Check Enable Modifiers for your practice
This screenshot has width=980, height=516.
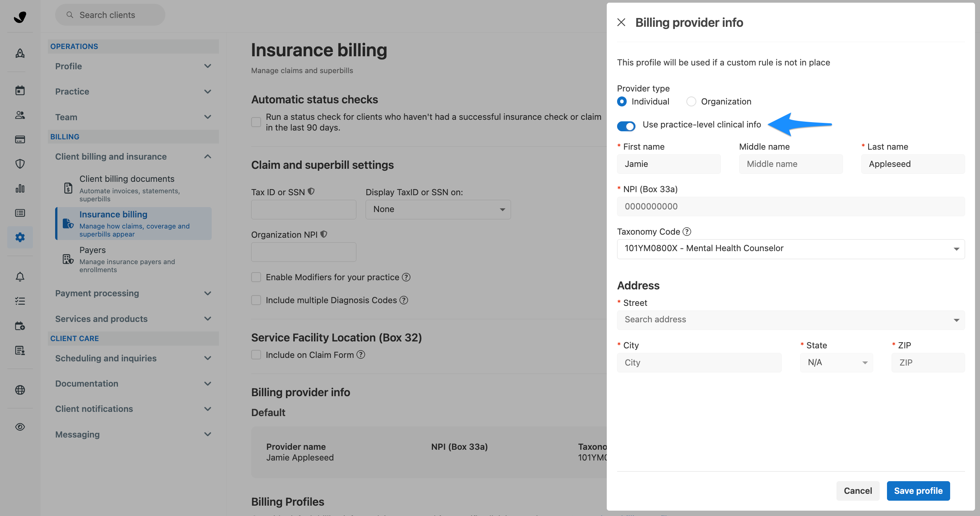[256, 277]
